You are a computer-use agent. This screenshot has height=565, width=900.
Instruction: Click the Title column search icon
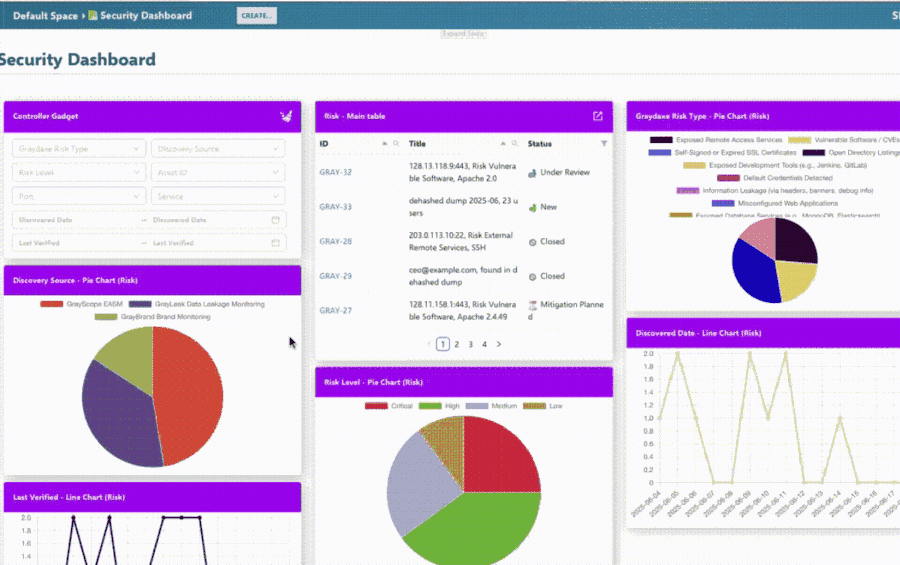[515, 144]
